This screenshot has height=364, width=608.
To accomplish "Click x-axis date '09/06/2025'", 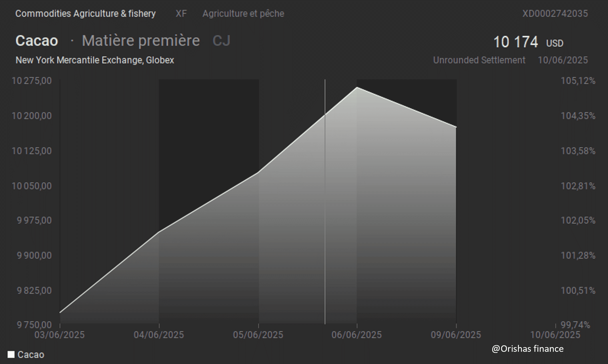I will (x=456, y=335).
